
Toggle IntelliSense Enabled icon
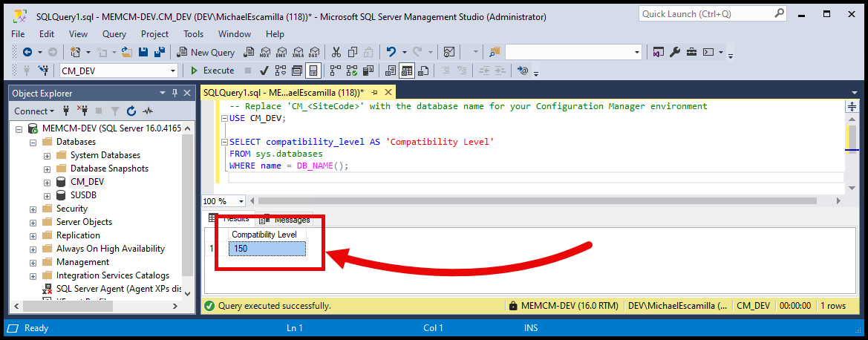313,71
